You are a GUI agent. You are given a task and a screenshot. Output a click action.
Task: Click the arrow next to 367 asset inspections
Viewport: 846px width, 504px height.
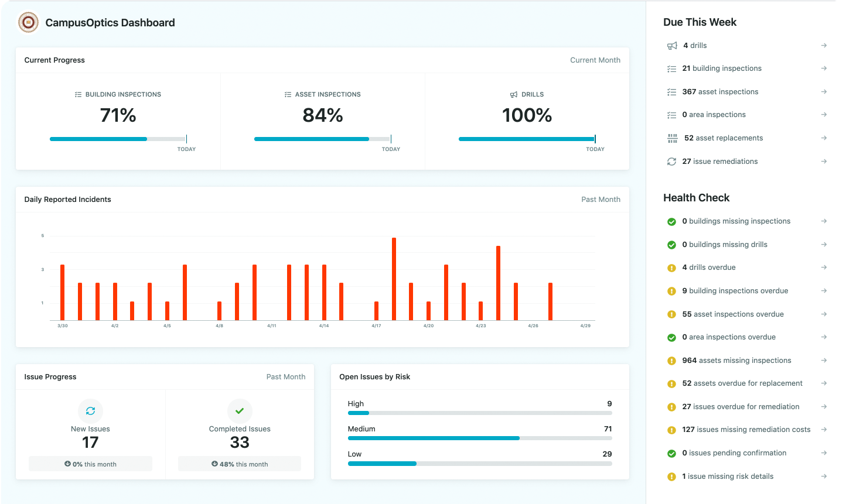[824, 92]
